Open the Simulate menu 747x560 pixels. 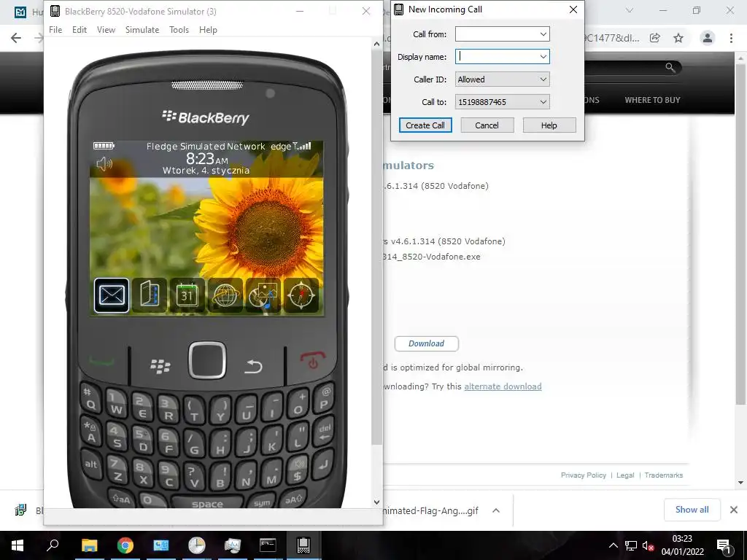click(x=142, y=29)
